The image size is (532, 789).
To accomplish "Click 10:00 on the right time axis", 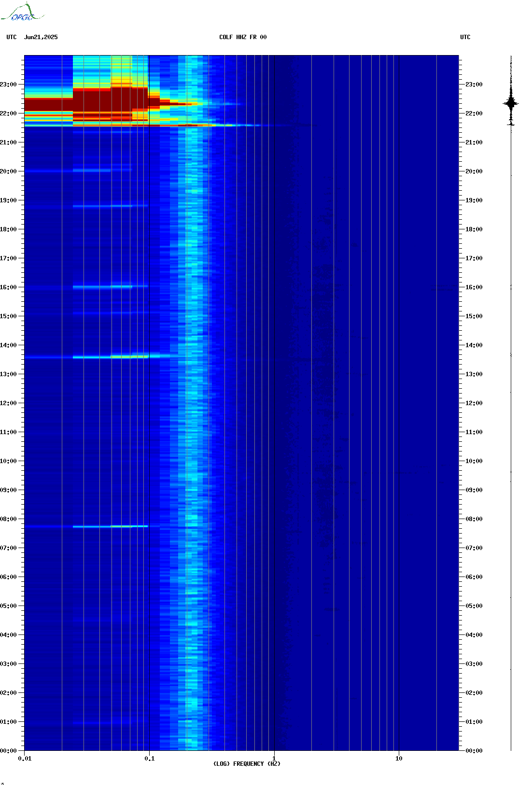I will (x=474, y=461).
